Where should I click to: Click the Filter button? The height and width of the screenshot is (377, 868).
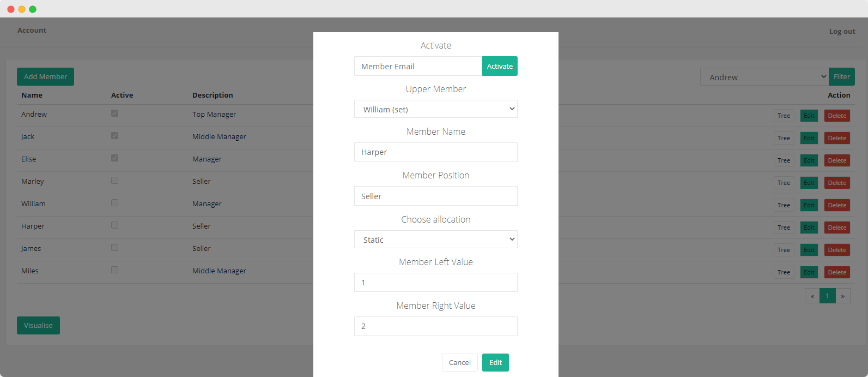[x=842, y=76]
